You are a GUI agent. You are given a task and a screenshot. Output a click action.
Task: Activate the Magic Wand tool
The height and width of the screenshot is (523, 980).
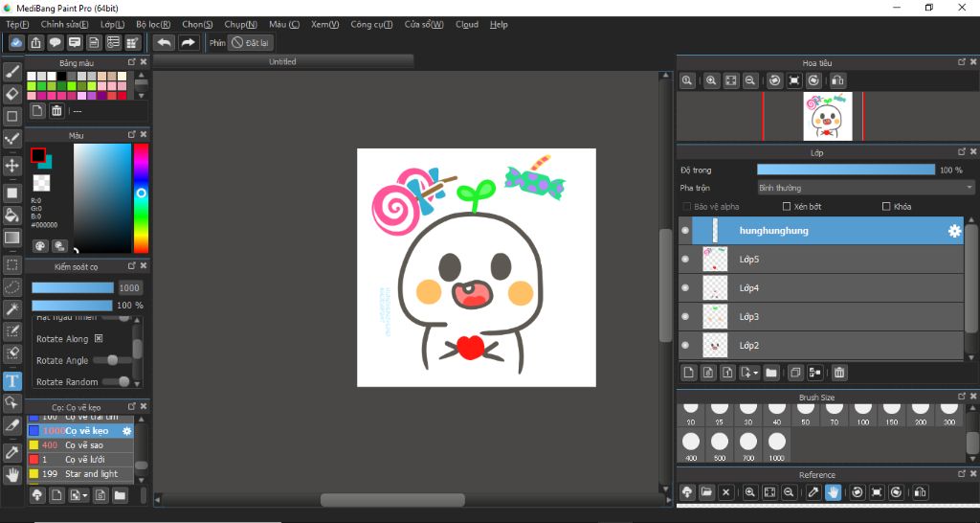click(x=12, y=309)
